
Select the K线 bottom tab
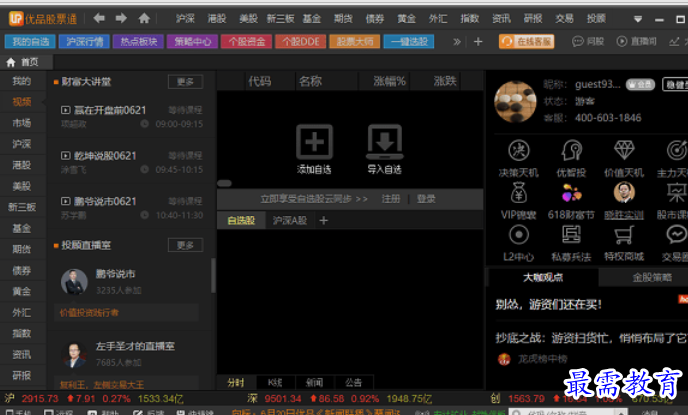click(276, 383)
